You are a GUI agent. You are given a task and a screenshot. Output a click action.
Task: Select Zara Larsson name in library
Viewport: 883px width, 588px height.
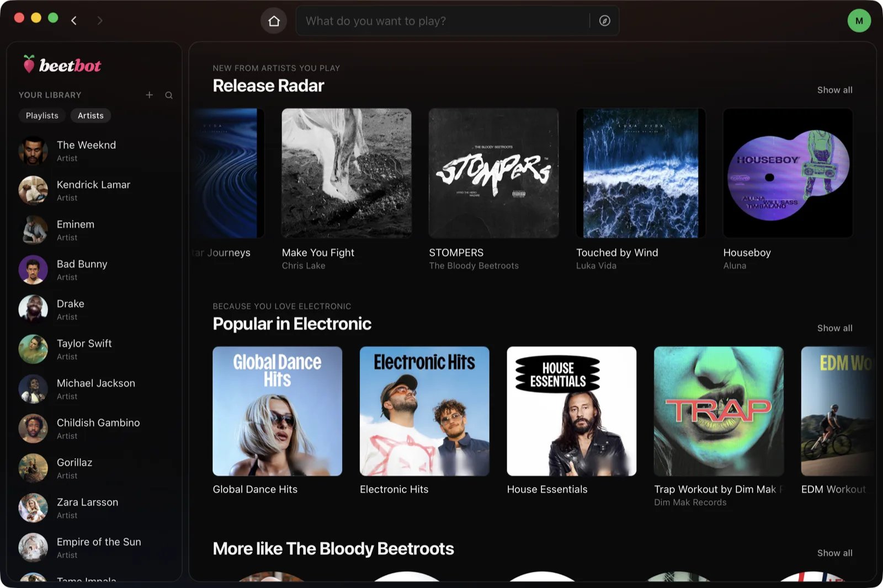click(x=87, y=503)
